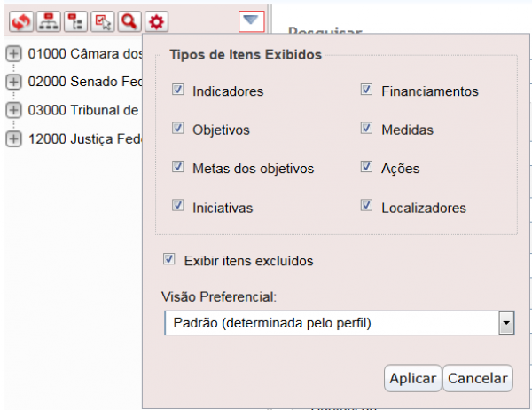The width and height of the screenshot is (532, 410).
Task: Click the Aplicar button
Action: 413,378
